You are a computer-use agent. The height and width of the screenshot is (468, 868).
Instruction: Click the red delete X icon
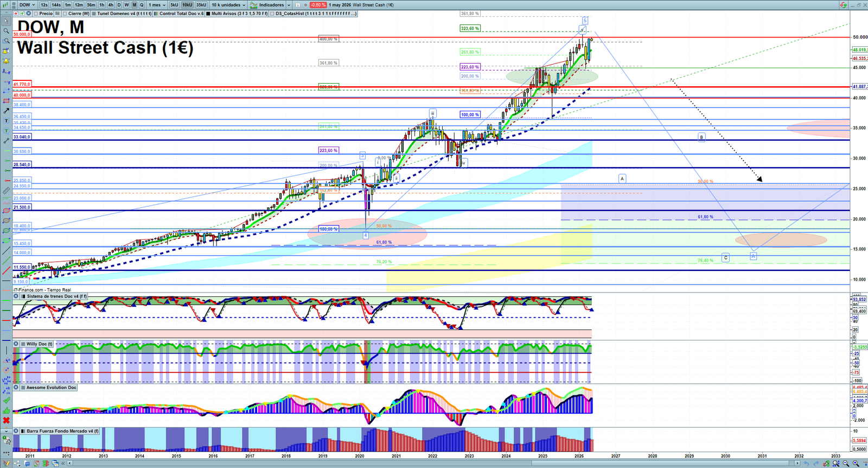pos(7,420)
